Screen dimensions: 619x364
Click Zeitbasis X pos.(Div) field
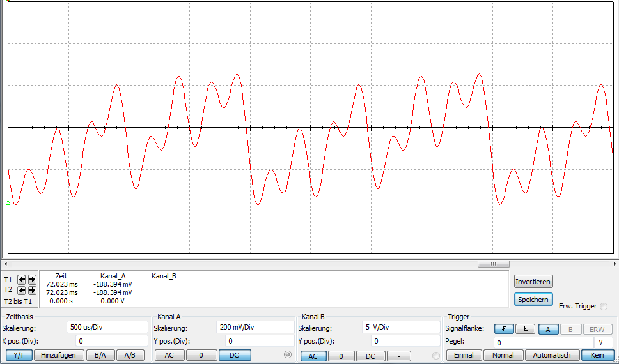pos(112,341)
